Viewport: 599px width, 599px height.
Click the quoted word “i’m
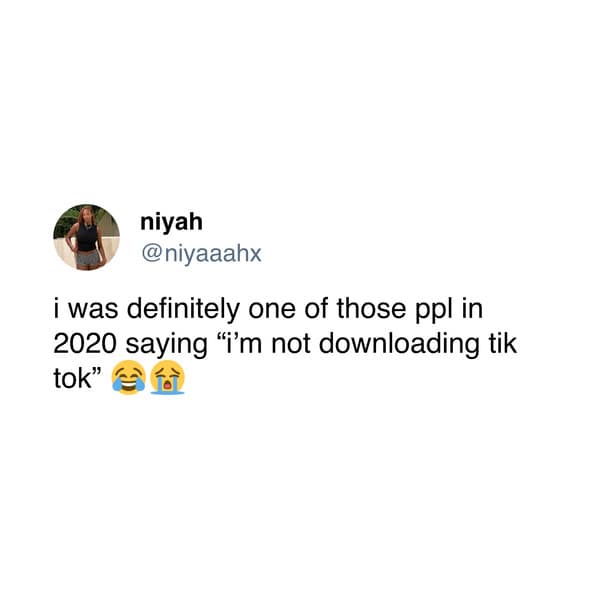(240, 343)
